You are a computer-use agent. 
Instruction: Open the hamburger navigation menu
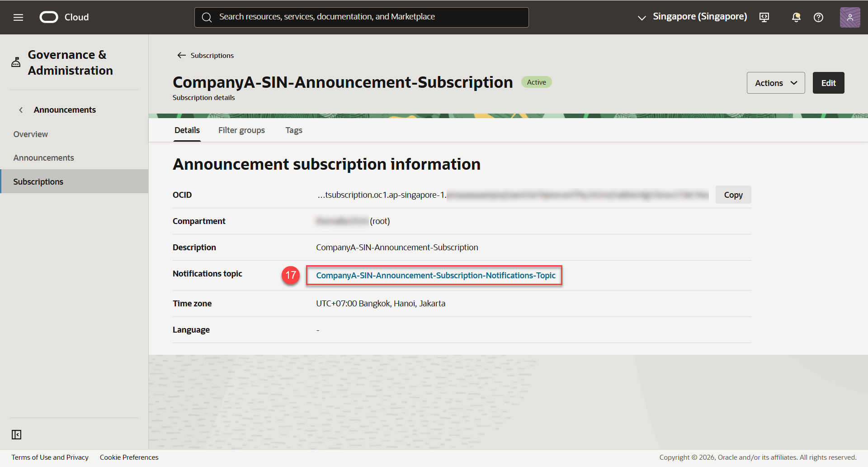[x=18, y=17]
